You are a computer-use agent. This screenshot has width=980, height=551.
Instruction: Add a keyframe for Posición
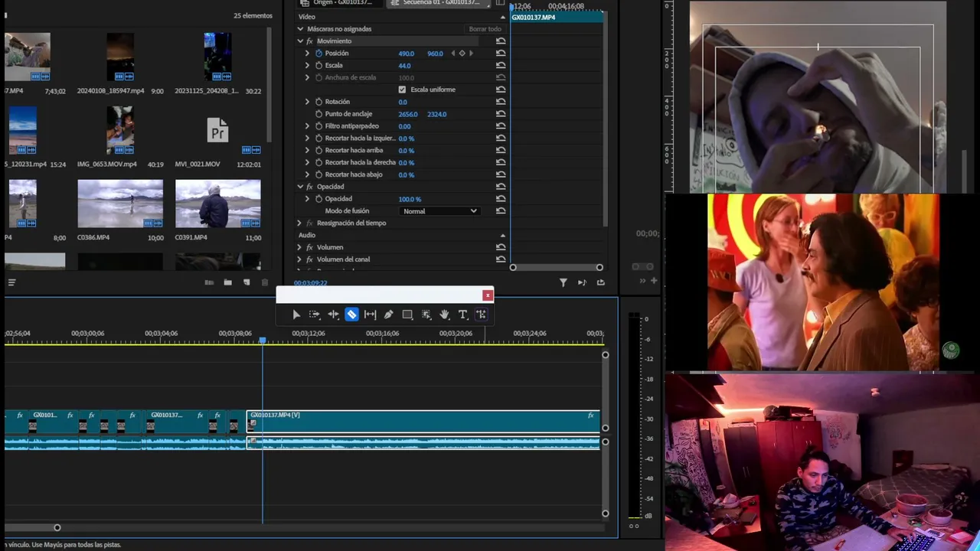pos(462,54)
